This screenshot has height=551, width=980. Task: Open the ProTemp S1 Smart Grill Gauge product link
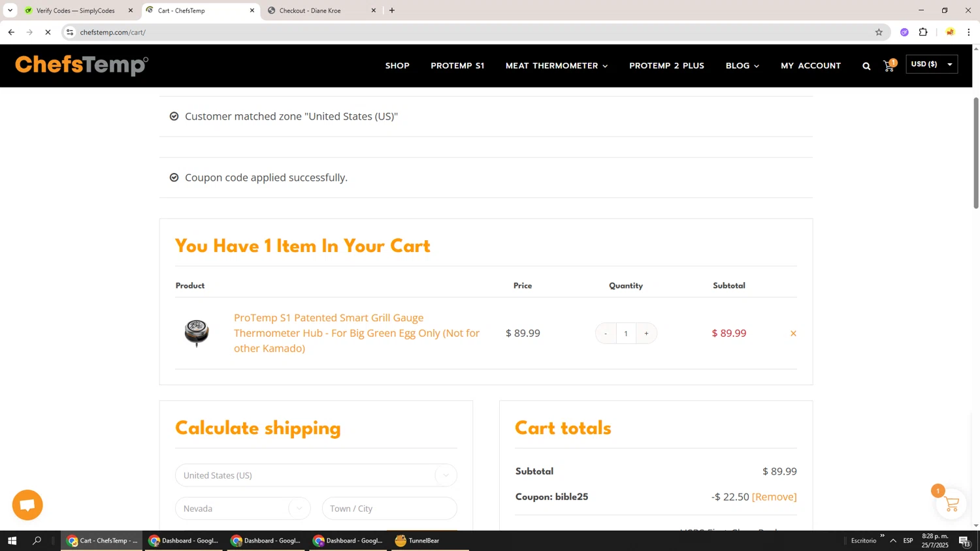pyautogui.click(x=357, y=333)
